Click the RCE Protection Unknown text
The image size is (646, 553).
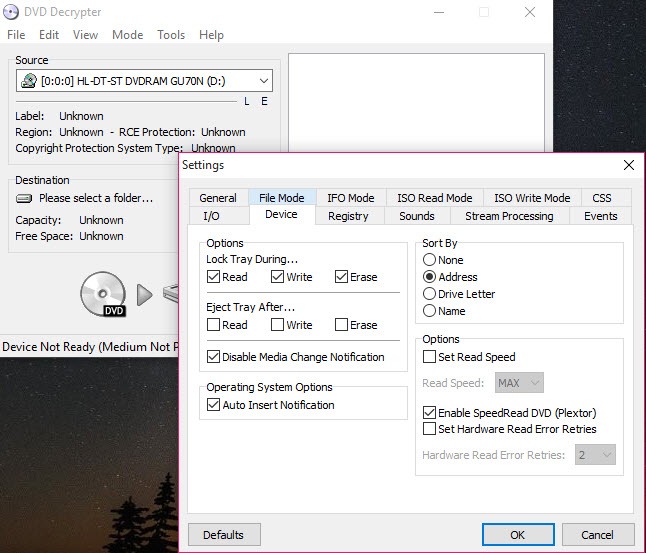pyautogui.click(x=182, y=132)
